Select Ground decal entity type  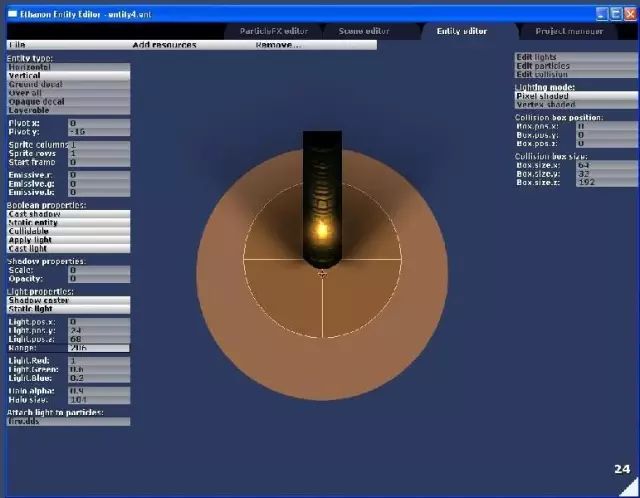click(69, 84)
